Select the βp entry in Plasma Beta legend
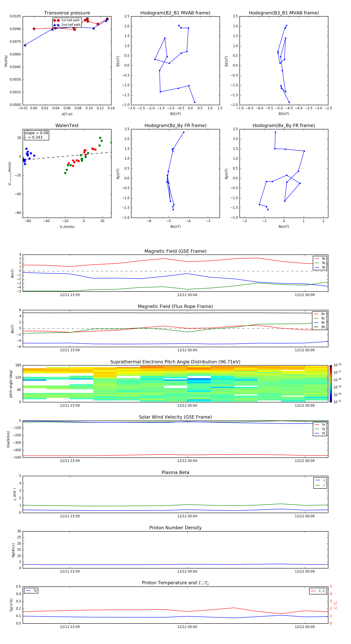Screen dimensions: 351x644 point(320,480)
